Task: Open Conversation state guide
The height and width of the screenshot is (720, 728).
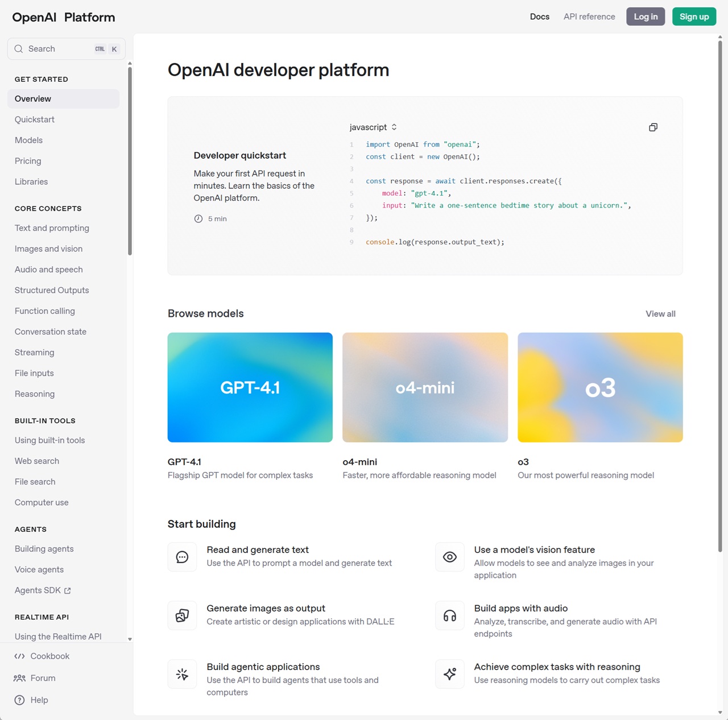Action: pyautogui.click(x=51, y=332)
